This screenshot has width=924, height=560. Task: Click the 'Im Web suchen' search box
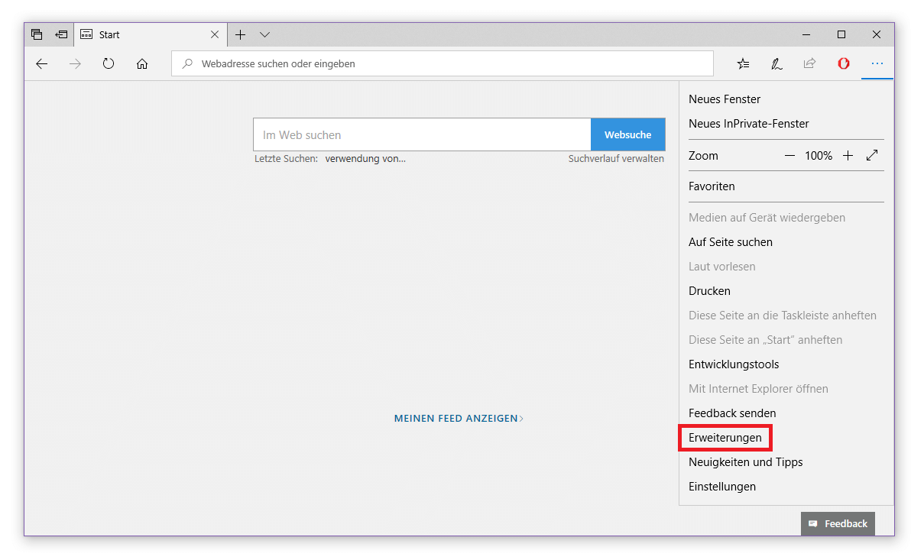[x=422, y=134]
